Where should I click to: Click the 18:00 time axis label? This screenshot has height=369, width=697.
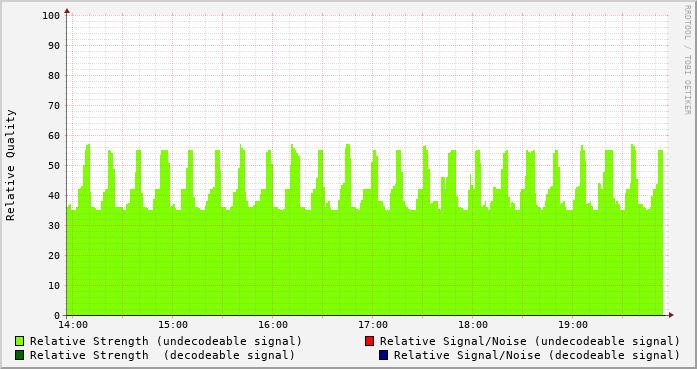point(473,325)
